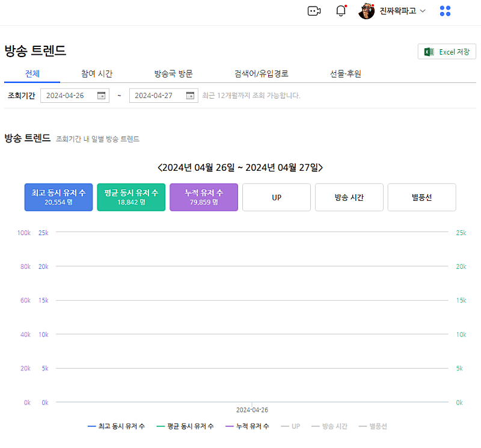Image resolution: width=481 pixels, height=448 pixels.
Task: Open the blue four-dot apps menu
Action: pos(445,11)
